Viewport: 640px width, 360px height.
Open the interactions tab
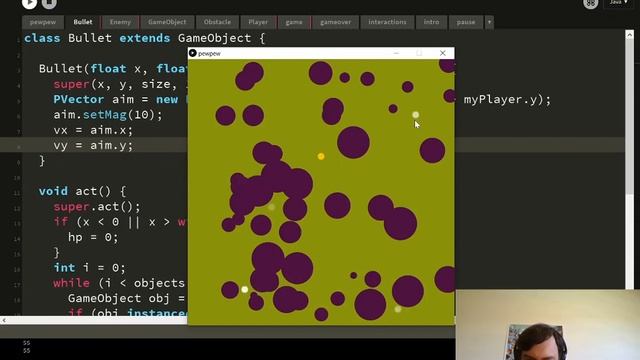[387, 22]
